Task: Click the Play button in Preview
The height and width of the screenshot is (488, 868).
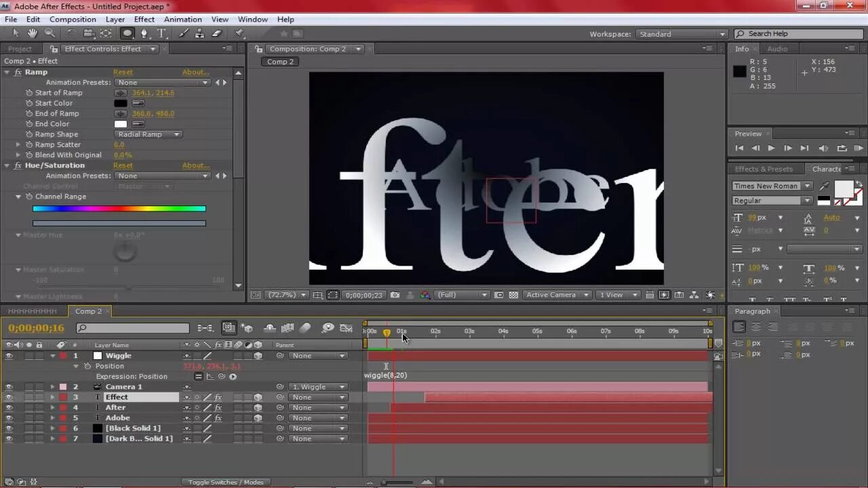Action: point(771,148)
